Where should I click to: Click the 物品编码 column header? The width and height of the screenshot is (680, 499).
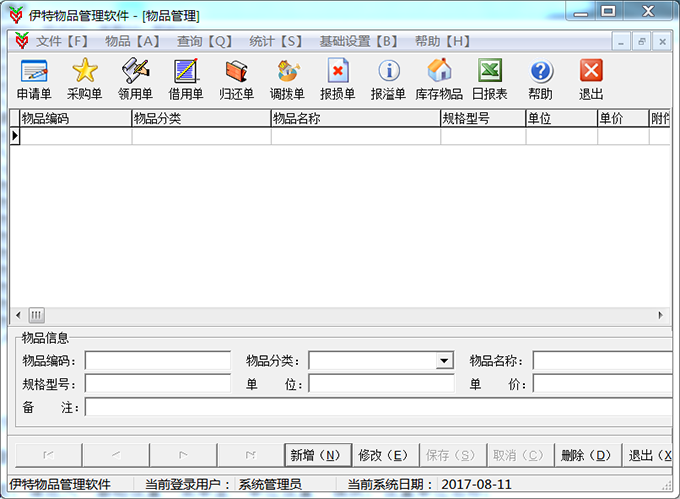[x=75, y=118]
